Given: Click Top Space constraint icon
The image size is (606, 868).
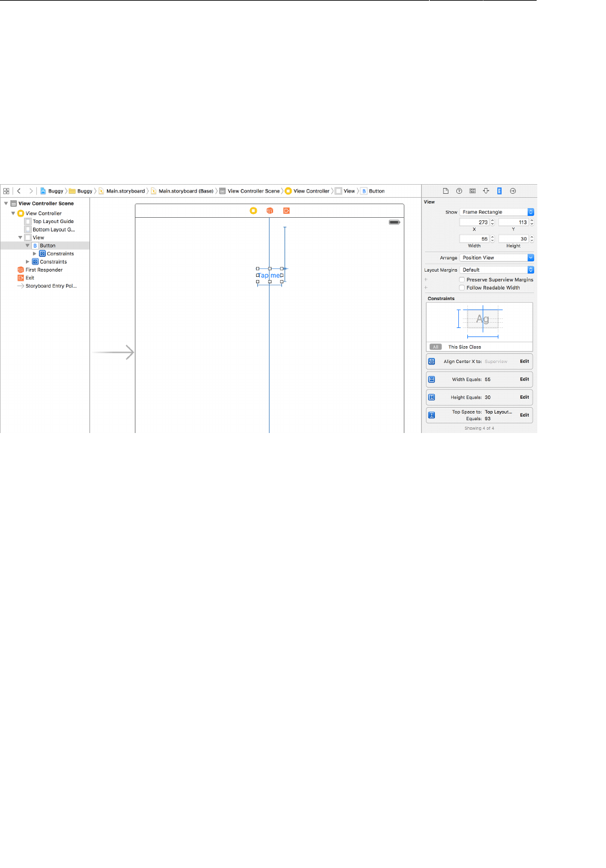Looking at the screenshot, I should coord(432,415).
